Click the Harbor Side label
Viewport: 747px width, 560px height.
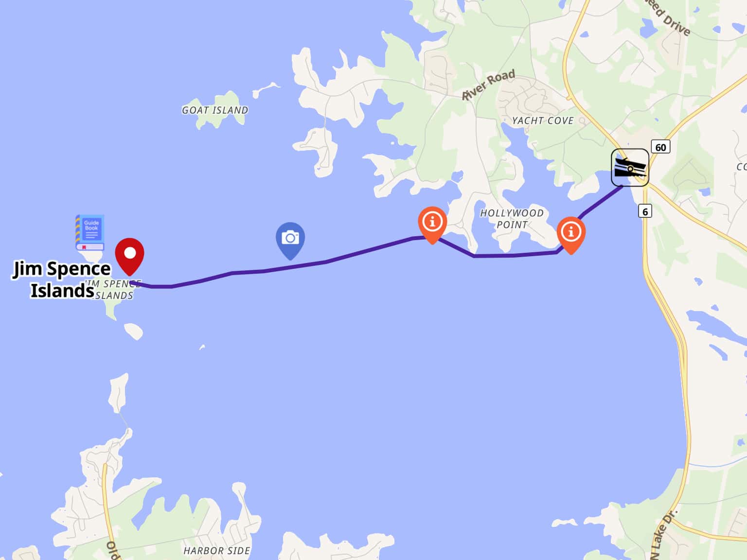click(x=217, y=550)
